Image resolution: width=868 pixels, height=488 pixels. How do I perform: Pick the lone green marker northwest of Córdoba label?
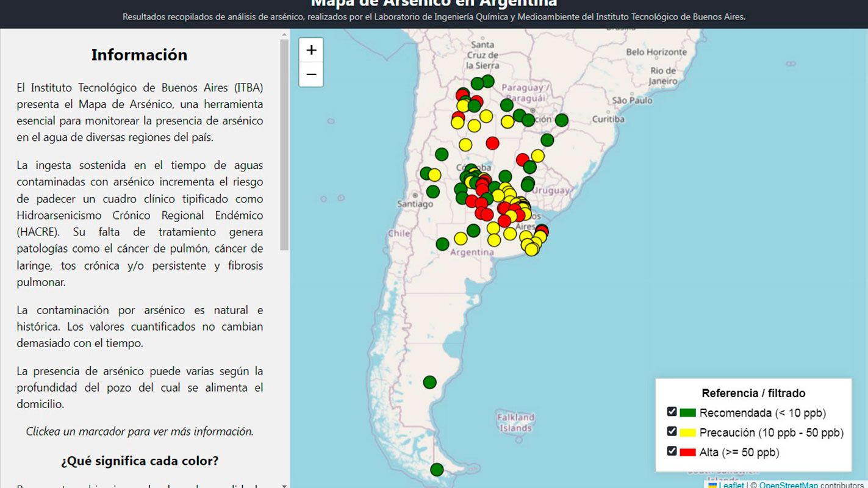coord(442,154)
